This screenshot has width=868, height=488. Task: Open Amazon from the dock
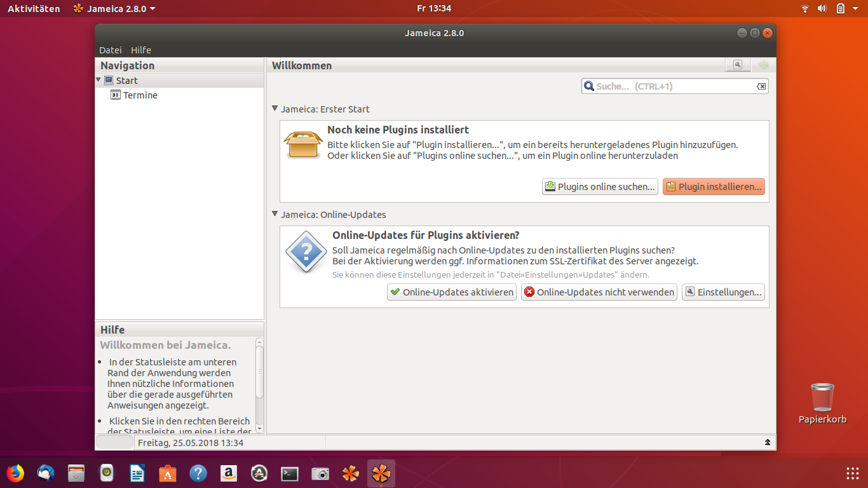coord(229,473)
